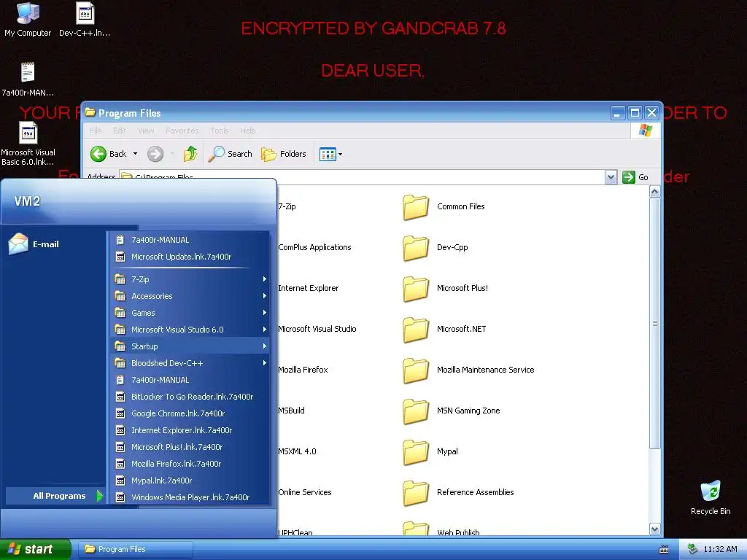Viewport: 747px width, 560px height.
Task: Open Mypal.lnk.7a400r menu entry
Action: pyautogui.click(x=190, y=481)
